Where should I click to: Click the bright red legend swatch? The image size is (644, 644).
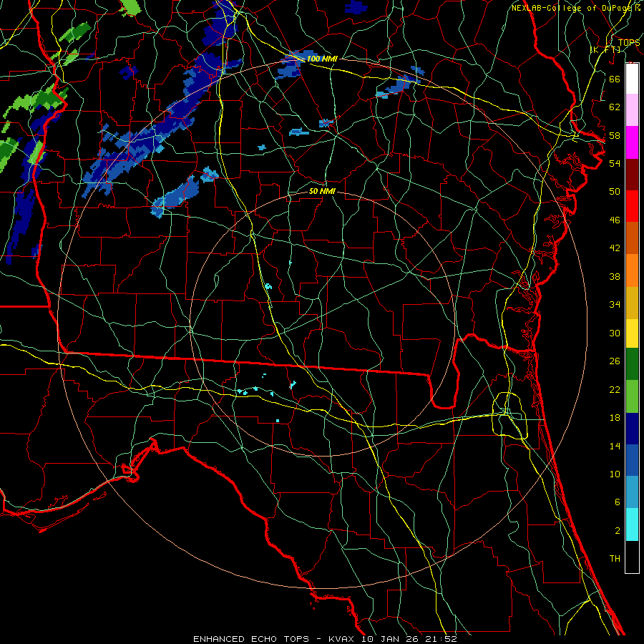(632, 206)
